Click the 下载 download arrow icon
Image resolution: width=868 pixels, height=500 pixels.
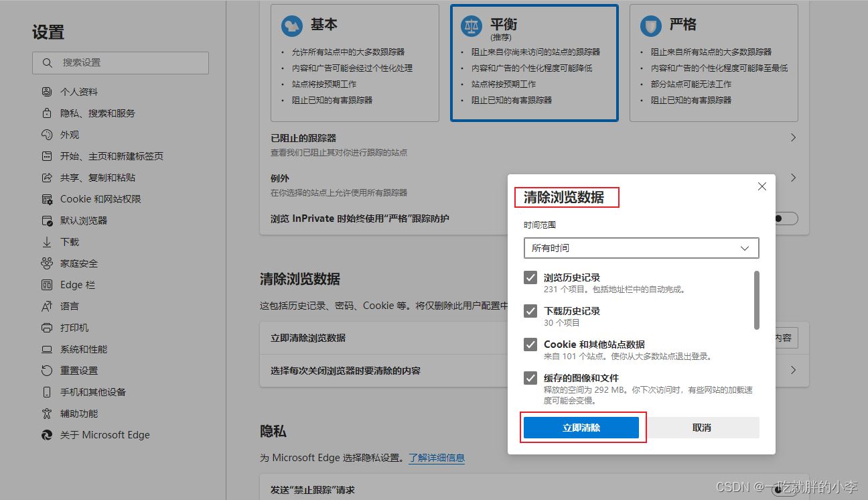click(47, 242)
